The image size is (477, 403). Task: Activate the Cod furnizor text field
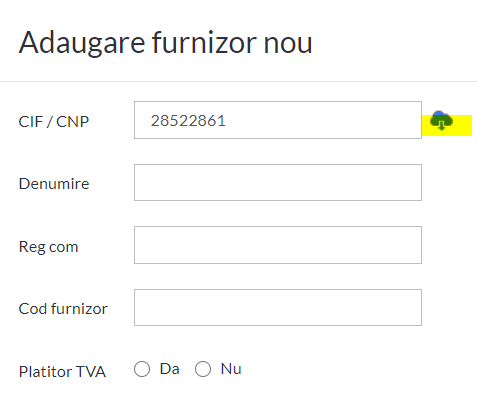(x=278, y=308)
